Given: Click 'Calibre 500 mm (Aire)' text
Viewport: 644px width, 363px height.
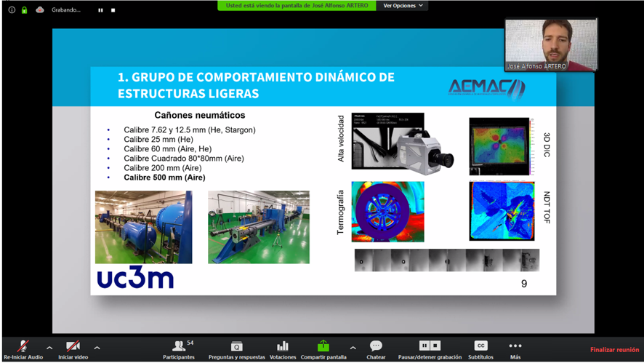Looking at the screenshot, I should [165, 177].
